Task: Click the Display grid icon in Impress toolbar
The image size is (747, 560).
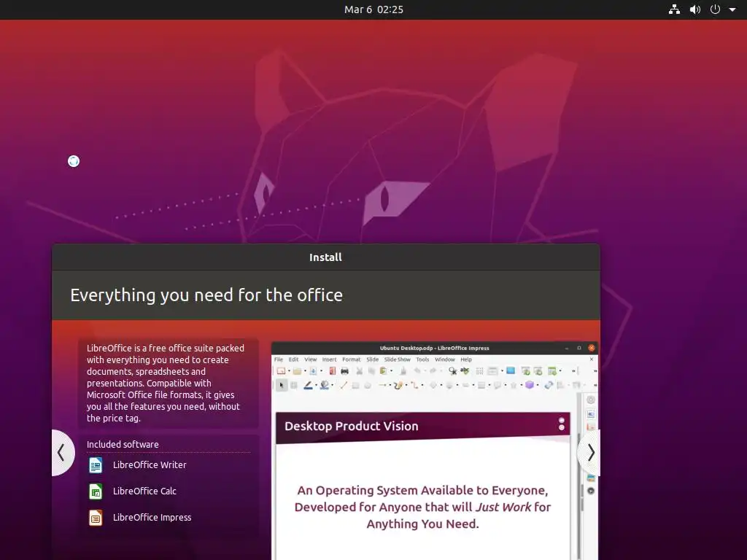Action: 480,371
